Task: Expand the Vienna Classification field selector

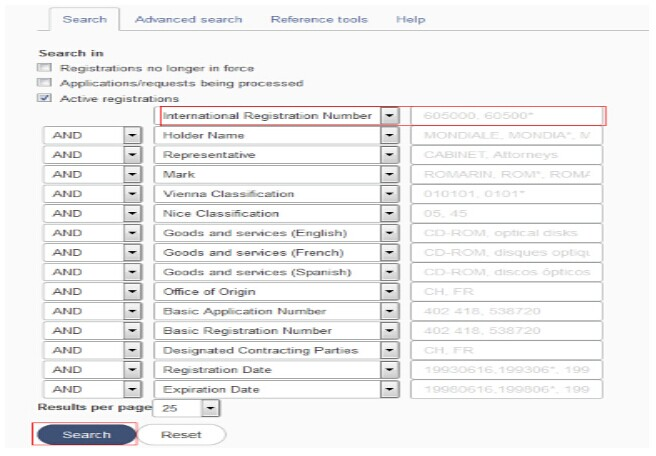Action: (391, 194)
